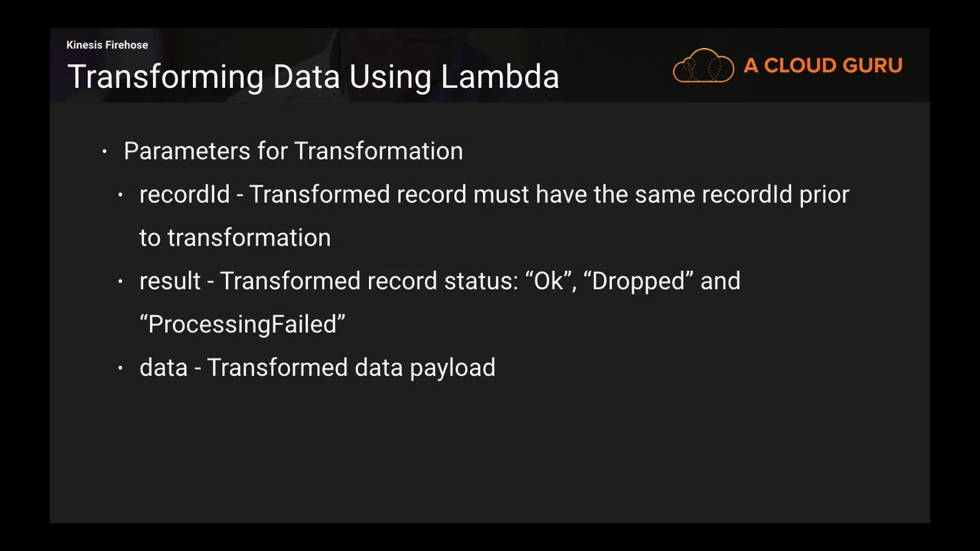Click the quoted "Ok" status value
This screenshot has width=980, height=551.
coord(549,281)
